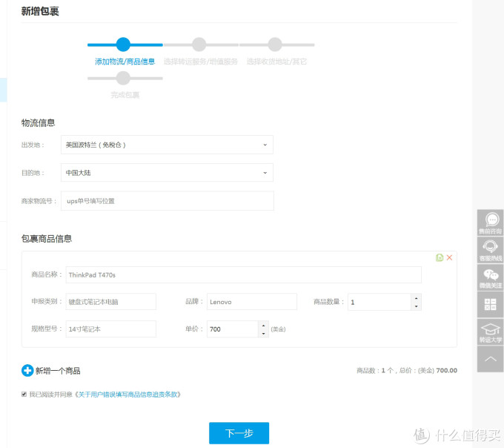Open the 微信关注 WeChat follow icon
Screen dimensions: 504x448
(x=490, y=277)
